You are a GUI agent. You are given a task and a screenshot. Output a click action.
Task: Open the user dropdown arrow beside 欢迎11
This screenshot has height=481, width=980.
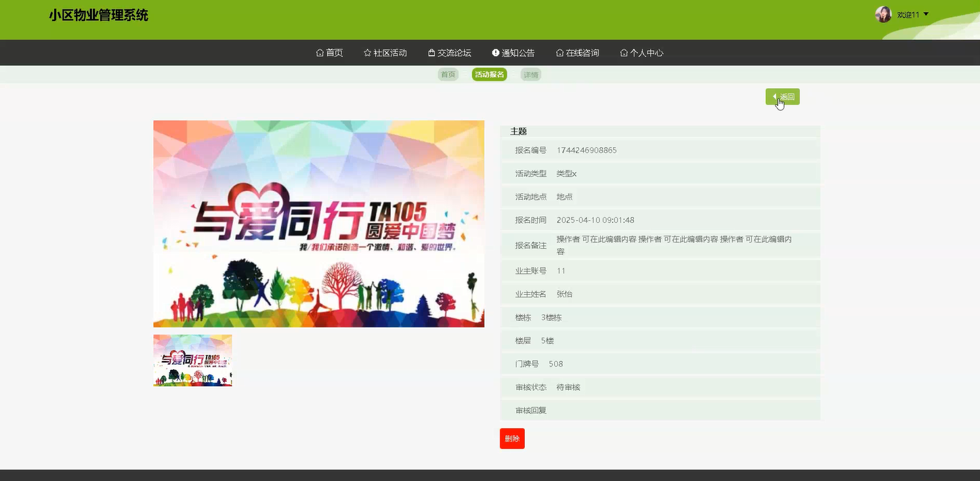point(926,14)
